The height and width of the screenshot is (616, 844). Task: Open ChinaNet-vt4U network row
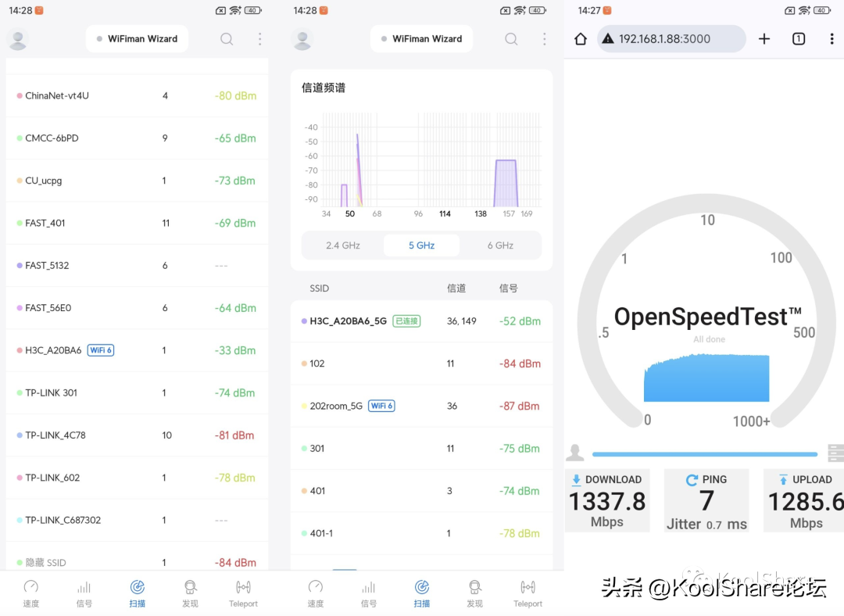[x=138, y=96]
